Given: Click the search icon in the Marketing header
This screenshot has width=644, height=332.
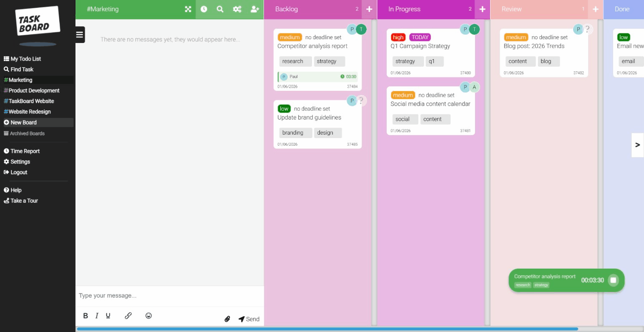Looking at the screenshot, I should coord(220,9).
